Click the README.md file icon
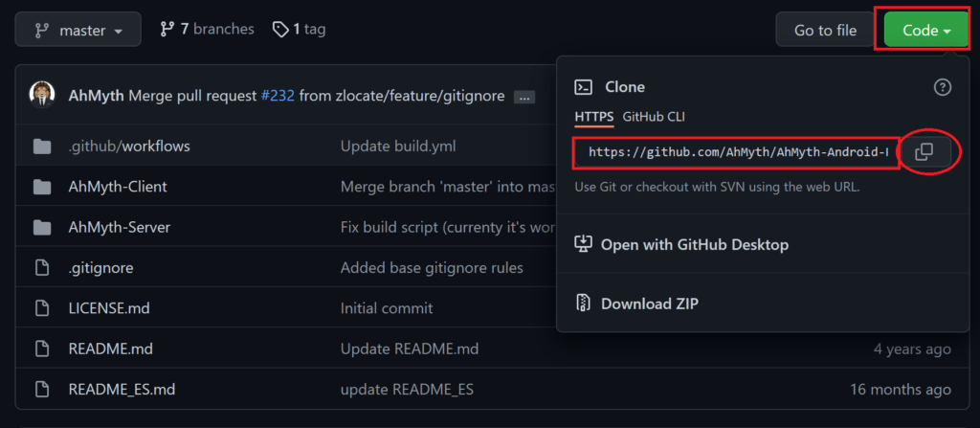This screenshot has width=980, height=428. click(42, 349)
